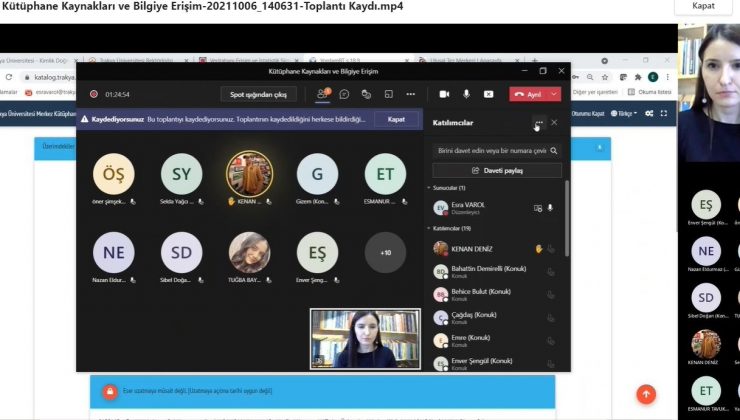Screen dimensions: 740x420
Task: Open the participants panel icon
Action: (x=322, y=94)
